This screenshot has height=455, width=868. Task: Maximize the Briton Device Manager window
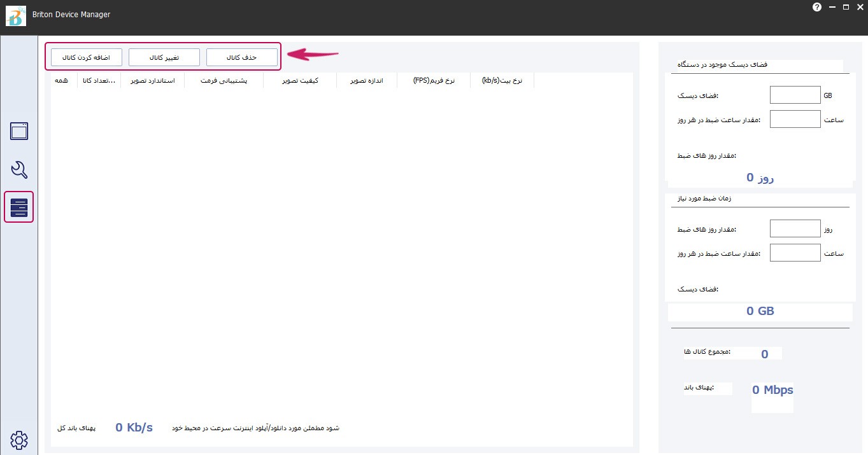pyautogui.click(x=846, y=7)
